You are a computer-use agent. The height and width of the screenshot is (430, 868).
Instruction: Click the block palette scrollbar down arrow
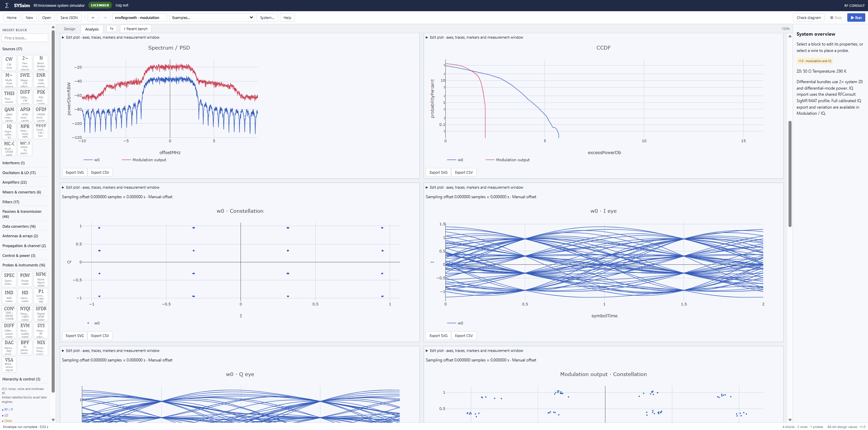click(53, 420)
